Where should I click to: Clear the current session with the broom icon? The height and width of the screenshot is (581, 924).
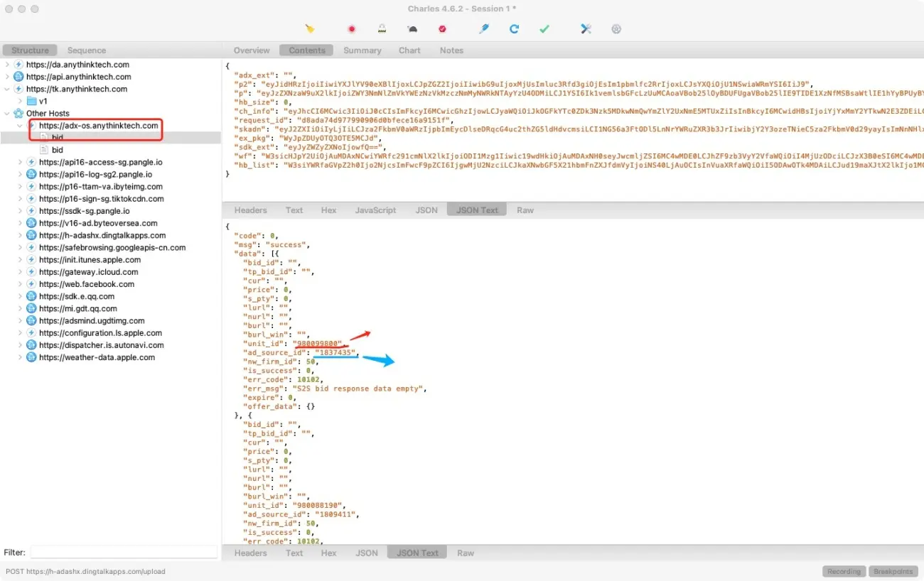(311, 28)
